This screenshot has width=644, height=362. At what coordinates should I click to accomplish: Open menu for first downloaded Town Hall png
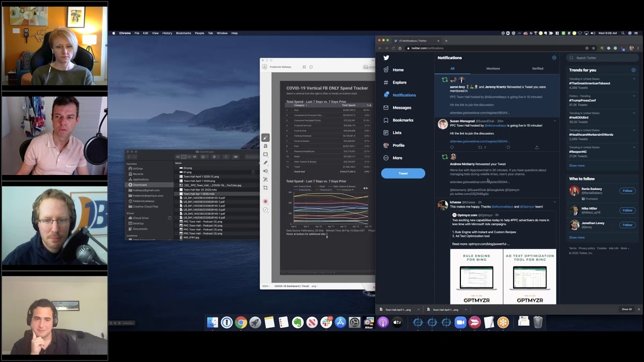[418, 310]
